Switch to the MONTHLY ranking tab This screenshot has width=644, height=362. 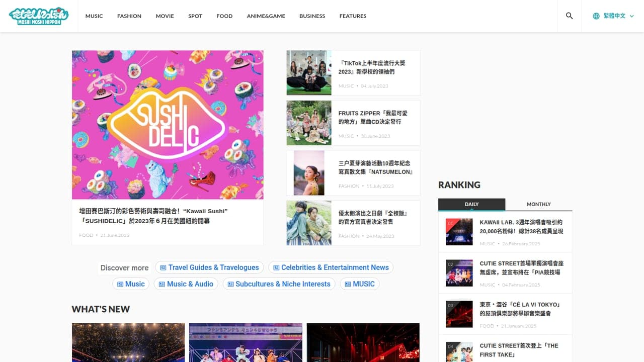coord(539,204)
